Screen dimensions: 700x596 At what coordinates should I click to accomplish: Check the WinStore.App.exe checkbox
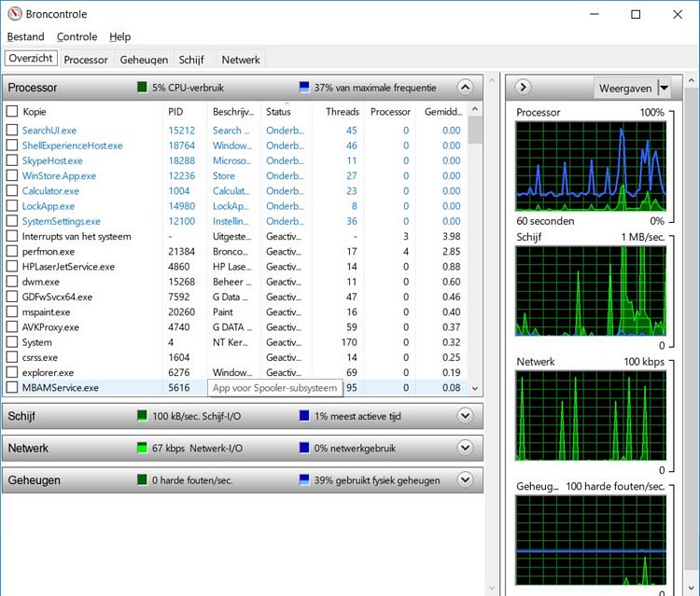click(x=12, y=175)
